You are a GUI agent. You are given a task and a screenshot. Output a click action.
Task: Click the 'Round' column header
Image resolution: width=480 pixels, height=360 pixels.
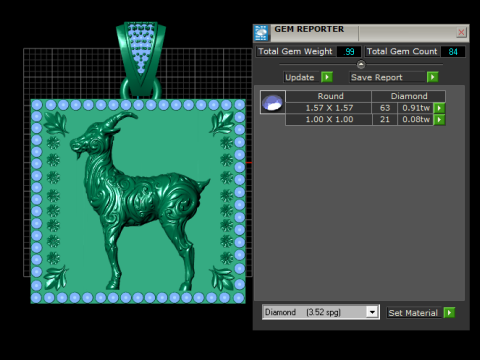coord(329,96)
